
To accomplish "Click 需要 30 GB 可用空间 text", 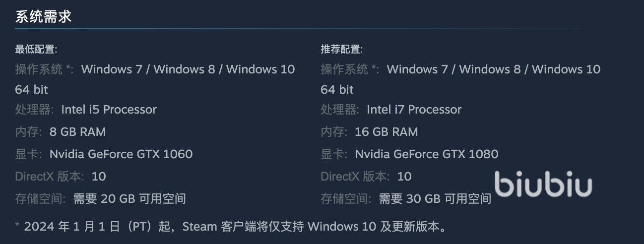I will [435, 199].
